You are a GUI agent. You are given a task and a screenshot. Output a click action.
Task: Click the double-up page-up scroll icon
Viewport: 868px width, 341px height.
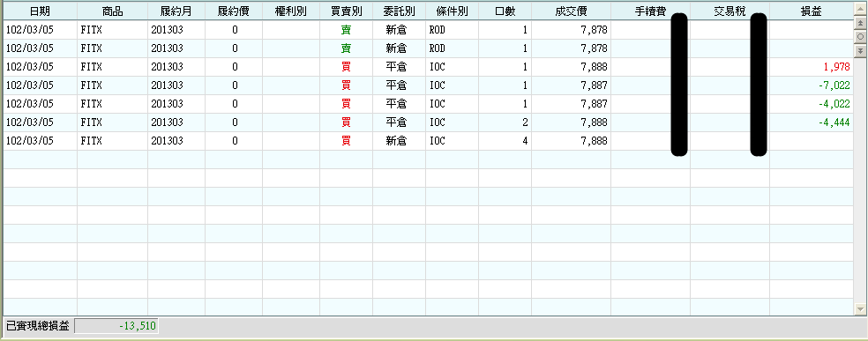(860, 23)
